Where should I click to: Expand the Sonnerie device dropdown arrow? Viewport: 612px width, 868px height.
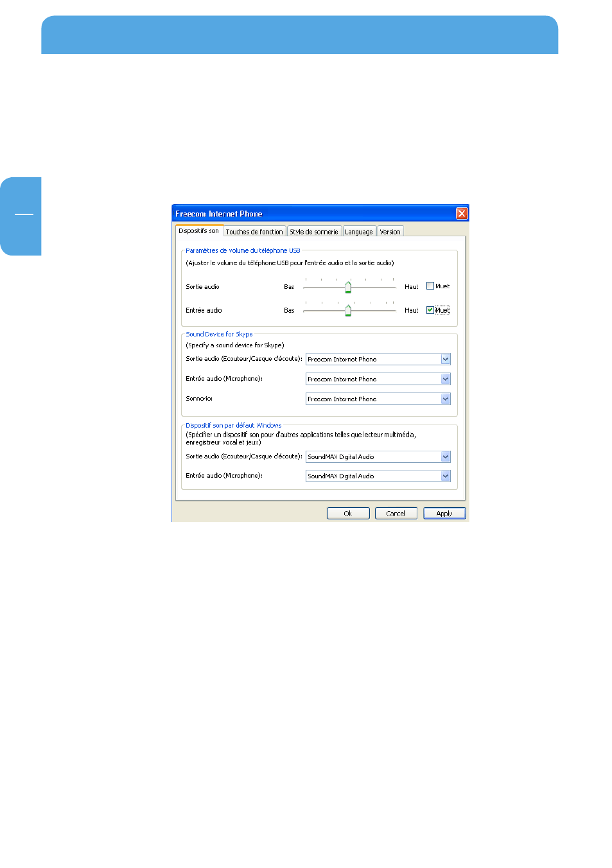[446, 399]
